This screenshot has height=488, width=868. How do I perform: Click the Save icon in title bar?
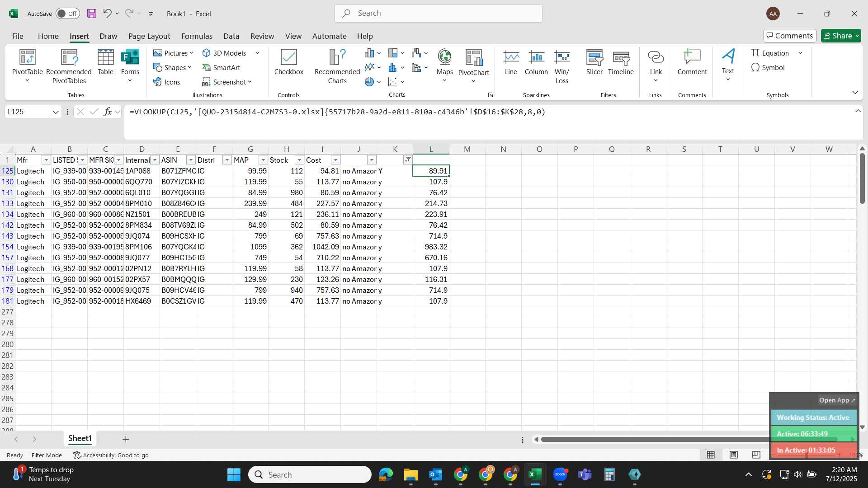92,14
